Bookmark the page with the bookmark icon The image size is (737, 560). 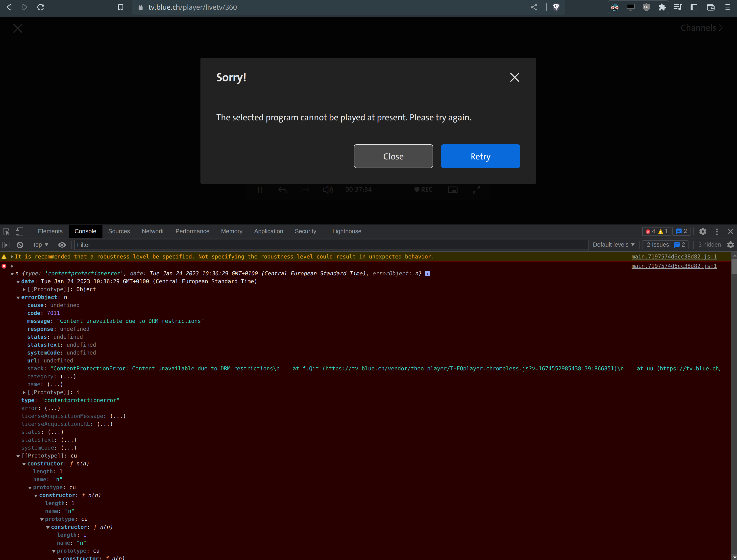pyautogui.click(x=121, y=7)
